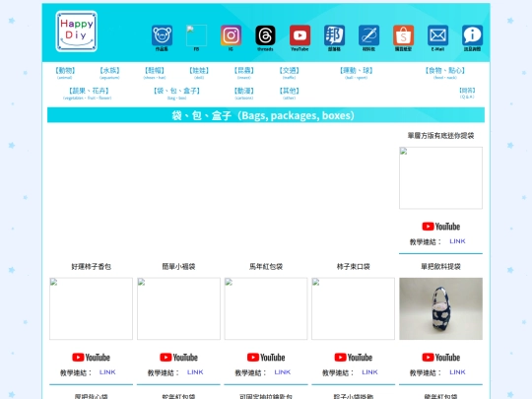Select the 食物、點心 (food, snack) category

point(444,72)
